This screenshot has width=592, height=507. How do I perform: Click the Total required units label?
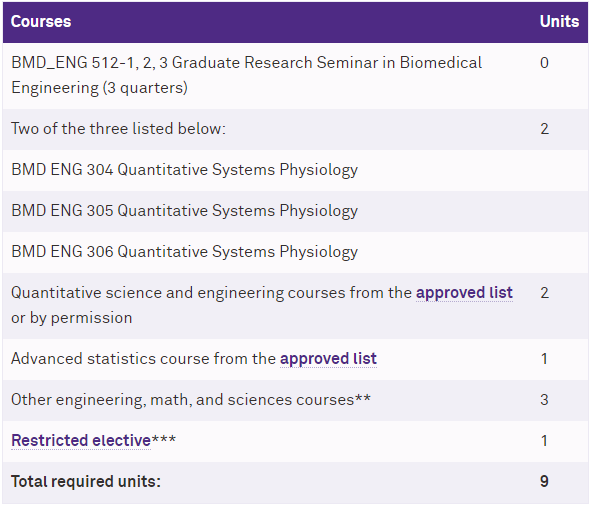click(x=86, y=481)
